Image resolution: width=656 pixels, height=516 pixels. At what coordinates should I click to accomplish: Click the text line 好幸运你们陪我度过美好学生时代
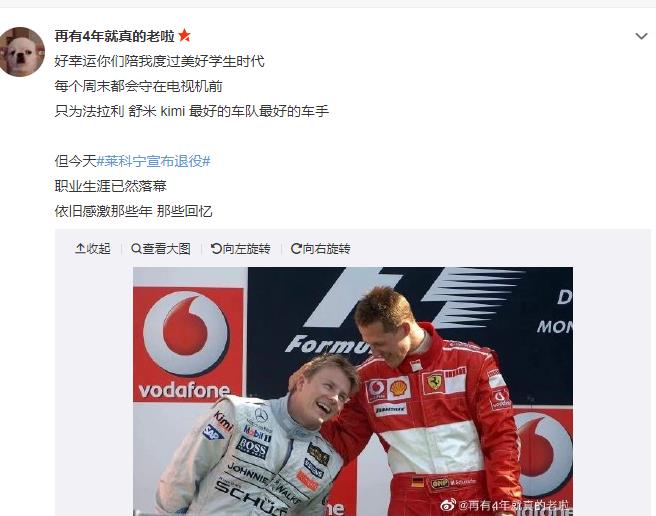pos(159,61)
